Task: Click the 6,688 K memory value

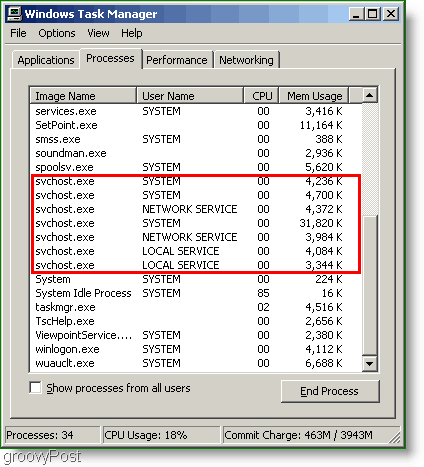Action: pos(324,363)
